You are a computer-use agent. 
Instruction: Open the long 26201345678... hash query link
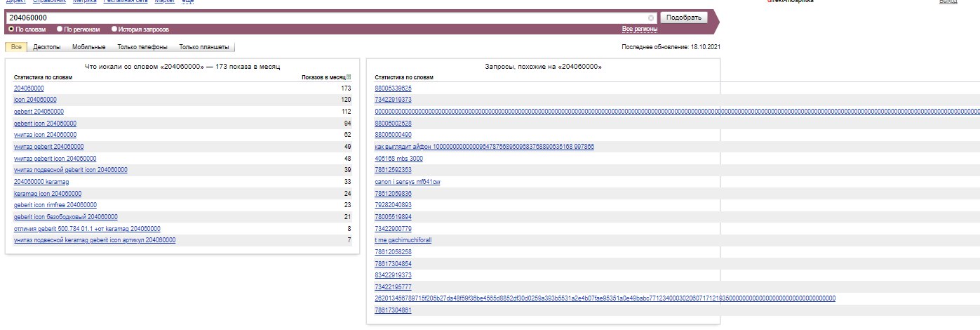[x=605, y=298]
